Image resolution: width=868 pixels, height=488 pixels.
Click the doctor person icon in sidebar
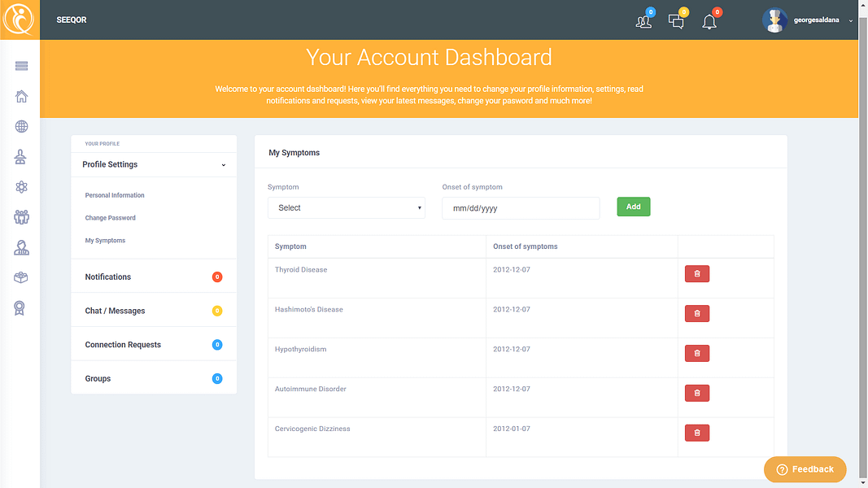click(22, 247)
